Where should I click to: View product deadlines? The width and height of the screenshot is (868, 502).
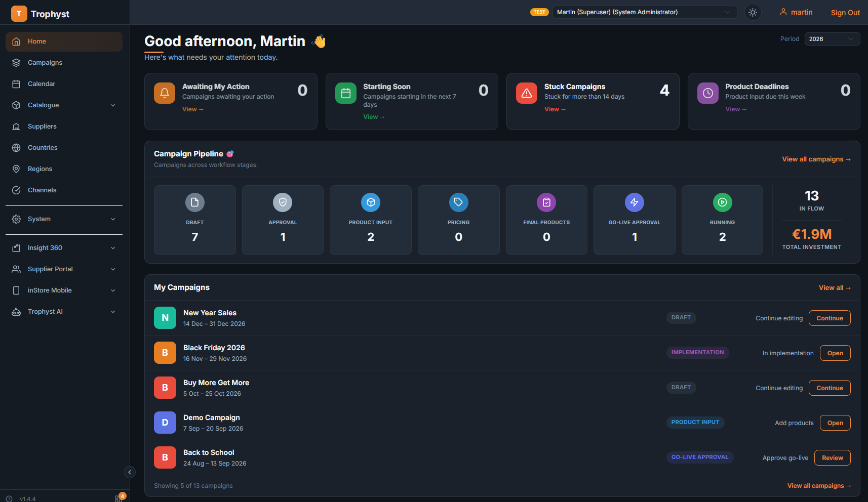[736, 109]
